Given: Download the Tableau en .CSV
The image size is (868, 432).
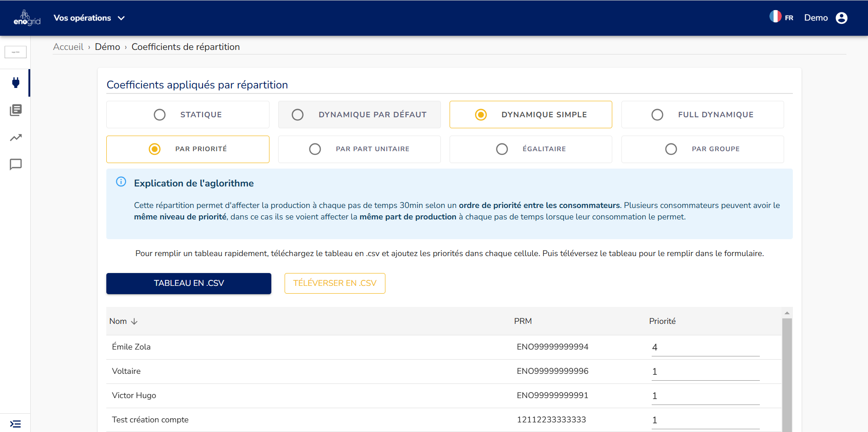Looking at the screenshot, I should 189,283.
